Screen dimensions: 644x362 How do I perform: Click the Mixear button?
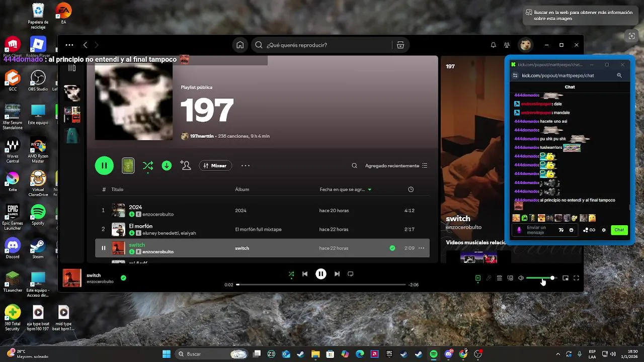point(215,165)
